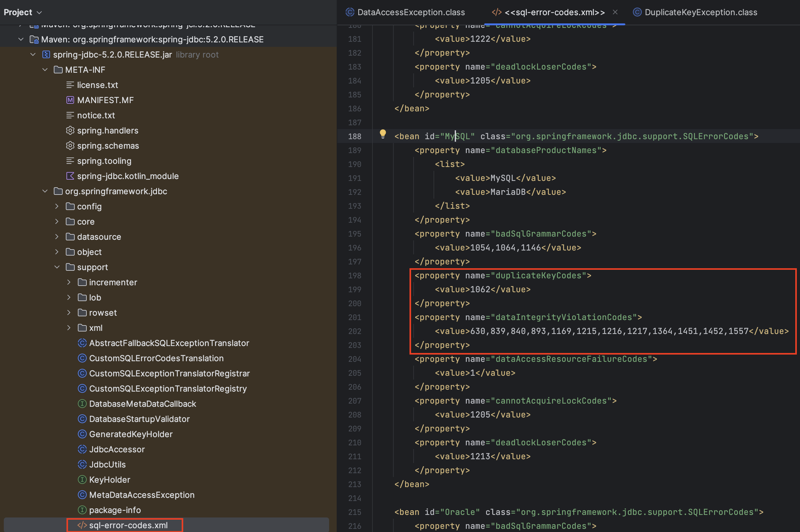Image resolution: width=800 pixels, height=532 pixels.
Task: Click the SQLErrorCodes class reference on line 215
Action: pos(721,512)
